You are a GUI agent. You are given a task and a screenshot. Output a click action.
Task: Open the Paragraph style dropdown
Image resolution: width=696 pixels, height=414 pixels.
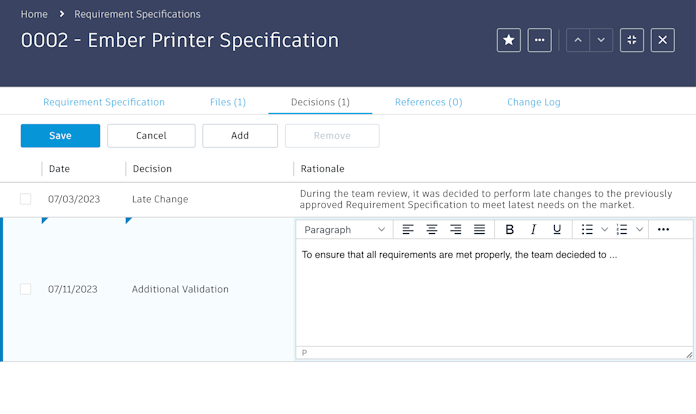[345, 230]
